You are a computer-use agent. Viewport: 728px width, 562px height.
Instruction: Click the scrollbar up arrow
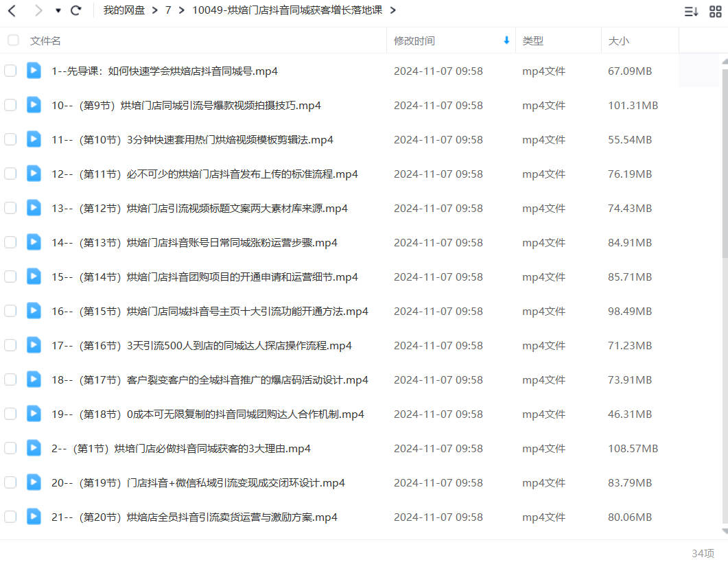tap(725, 61)
